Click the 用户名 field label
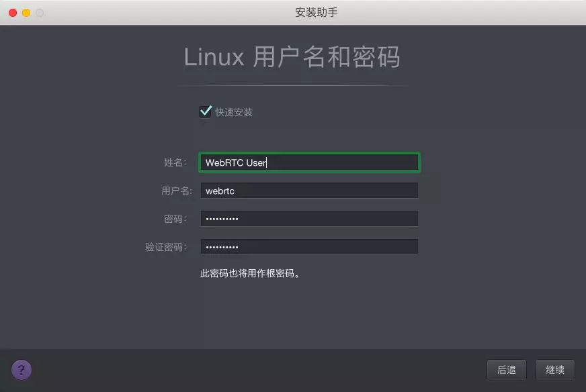Image resolution: width=586 pixels, height=392 pixels. (x=176, y=191)
